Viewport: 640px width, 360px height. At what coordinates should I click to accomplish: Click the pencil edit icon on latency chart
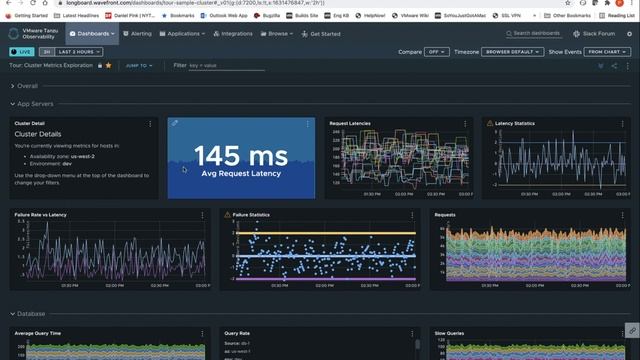175,123
